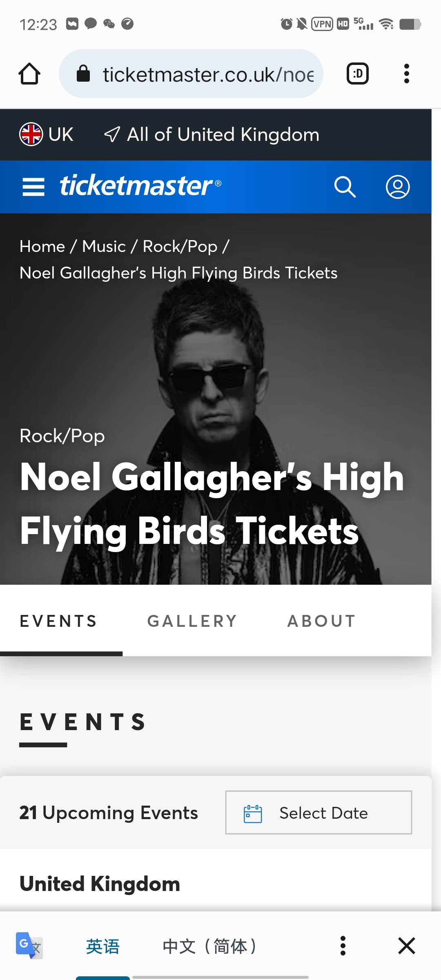441x980 pixels.
Task: Open the Music breadcrumb link
Action: coord(104,246)
